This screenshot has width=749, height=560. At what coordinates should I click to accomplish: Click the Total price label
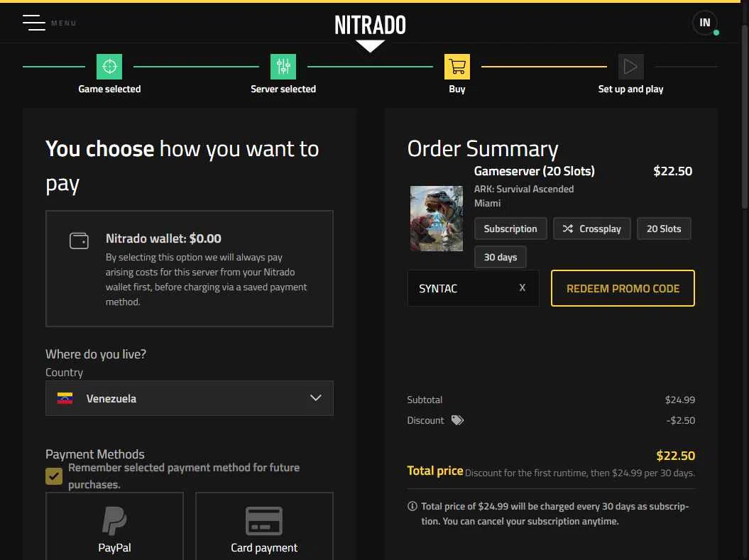434,471
